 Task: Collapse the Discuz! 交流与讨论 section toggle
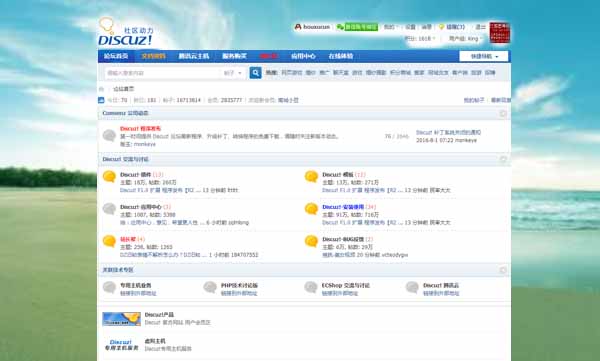click(x=503, y=159)
